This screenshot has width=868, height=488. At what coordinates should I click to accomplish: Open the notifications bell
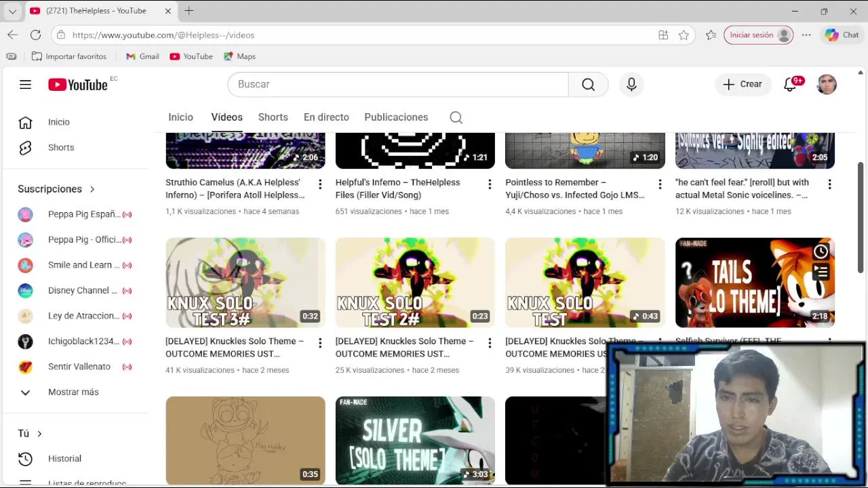coord(790,84)
